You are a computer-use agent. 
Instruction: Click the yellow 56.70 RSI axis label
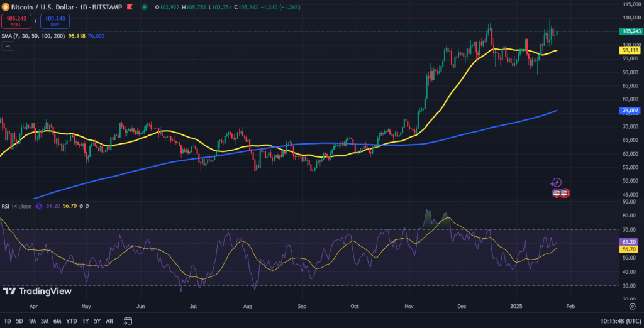(x=628, y=249)
